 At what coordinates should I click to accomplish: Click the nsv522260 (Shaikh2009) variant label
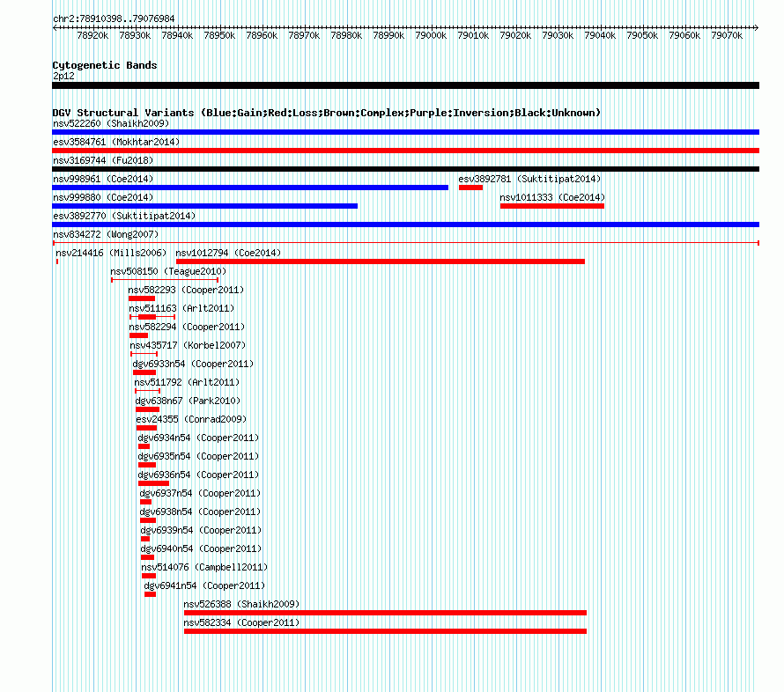(x=111, y=123)
